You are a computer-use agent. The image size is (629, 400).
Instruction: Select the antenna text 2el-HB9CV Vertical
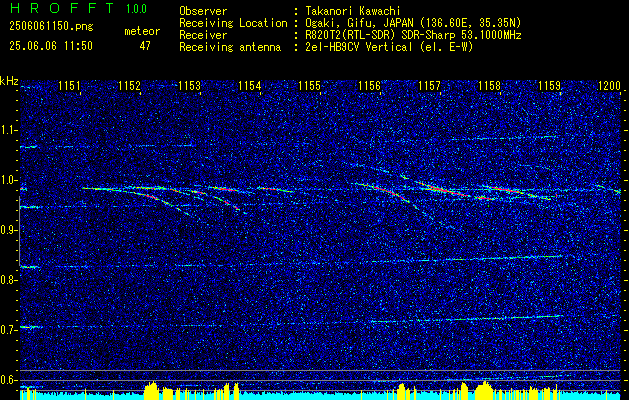pyautogui.click(x=359, y=47)
